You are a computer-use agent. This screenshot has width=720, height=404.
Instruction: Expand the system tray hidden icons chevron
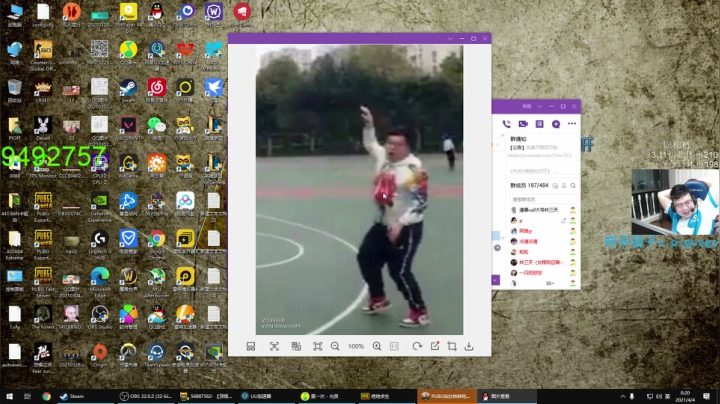(x=623, y=396)
